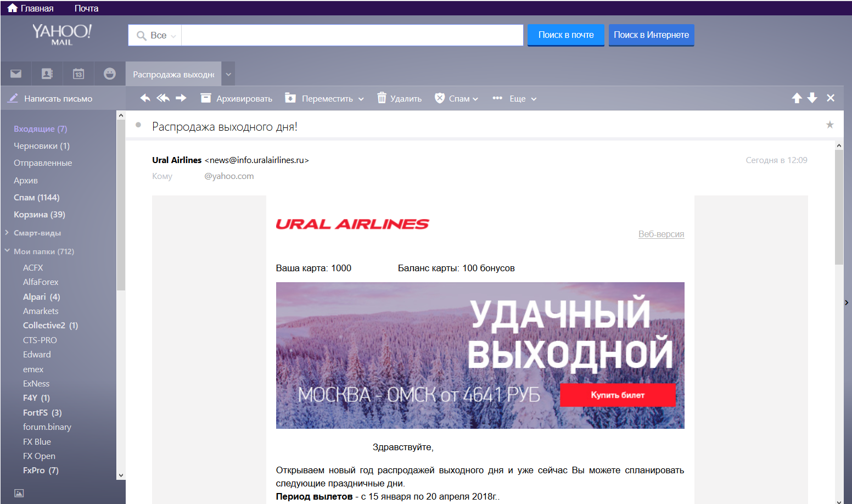Open the Alpari (4) folder

click(x=42, y=296)
